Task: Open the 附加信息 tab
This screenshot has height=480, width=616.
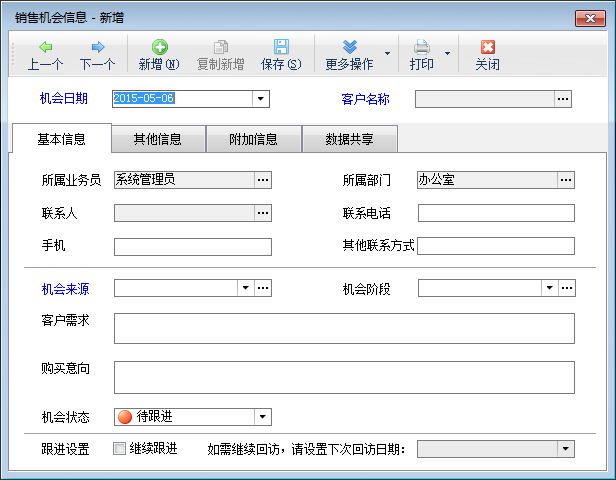Action: pyautogui.click(x=253, y=139)
